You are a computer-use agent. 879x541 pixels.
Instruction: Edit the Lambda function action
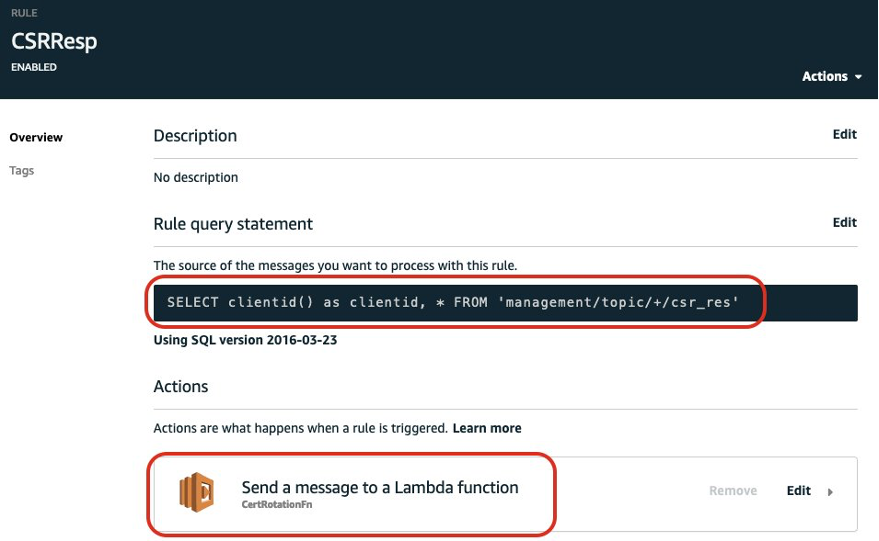pyautogui.click(x=798, y=491)
